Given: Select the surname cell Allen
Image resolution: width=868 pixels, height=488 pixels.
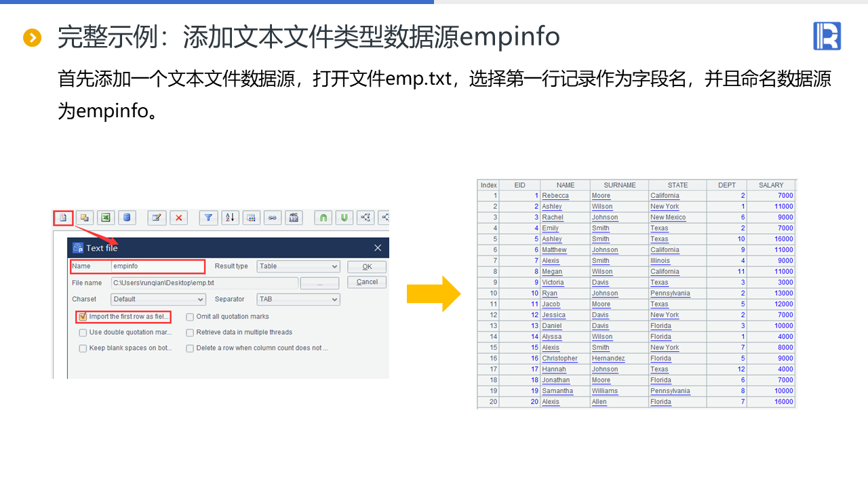Looking at the screenshot, I should (620, 402).
